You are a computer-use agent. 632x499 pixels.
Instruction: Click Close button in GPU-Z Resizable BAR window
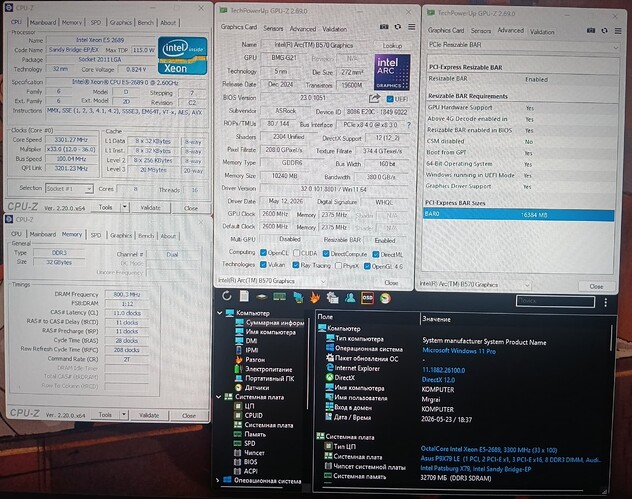[596, 286]
